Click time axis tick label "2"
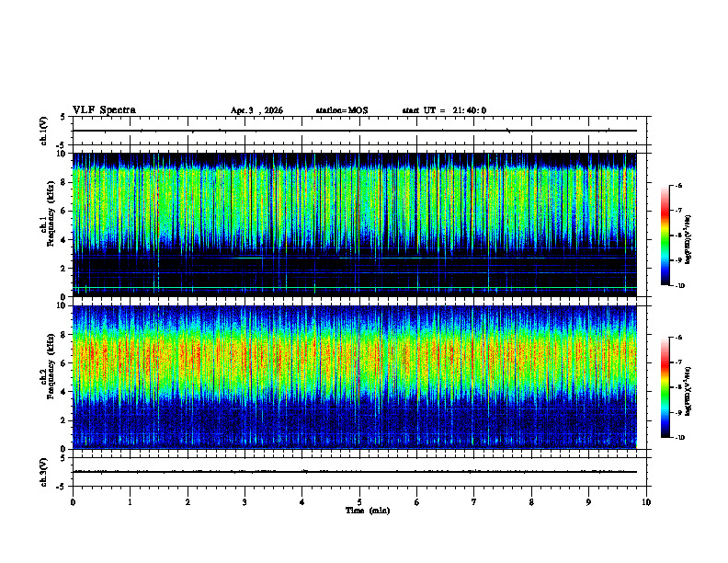728x563 pixels. click(x=188, y=502)
